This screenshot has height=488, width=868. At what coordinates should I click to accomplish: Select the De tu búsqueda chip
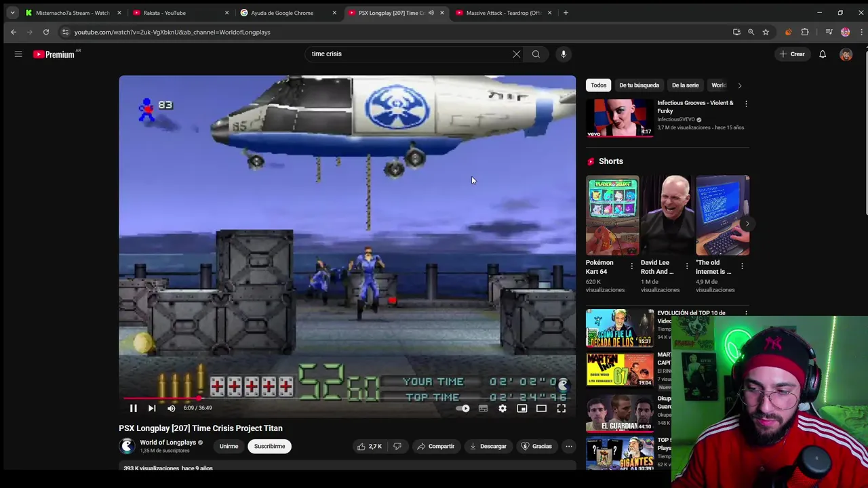[x=639, y=85]
